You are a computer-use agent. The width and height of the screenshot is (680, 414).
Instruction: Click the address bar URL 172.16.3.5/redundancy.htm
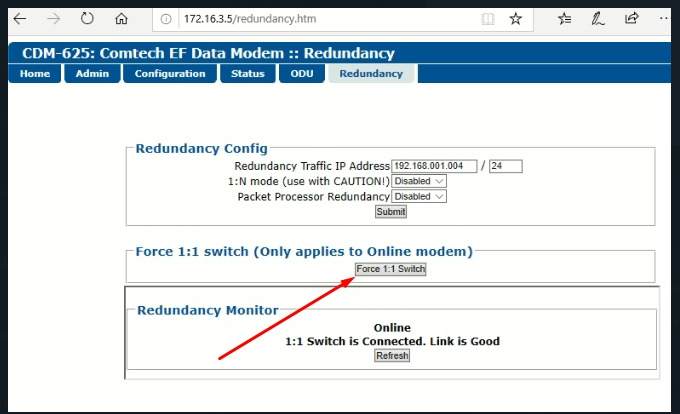(250, 19)
